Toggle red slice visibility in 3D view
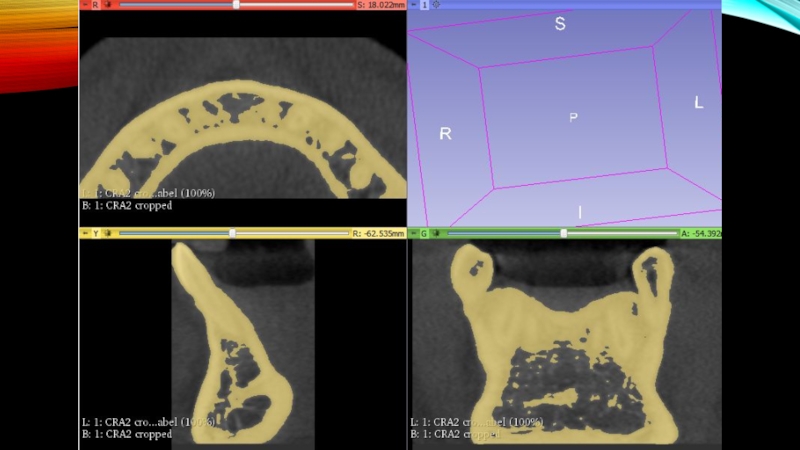The width and height of the screenshot is (800, 450). 108,5
